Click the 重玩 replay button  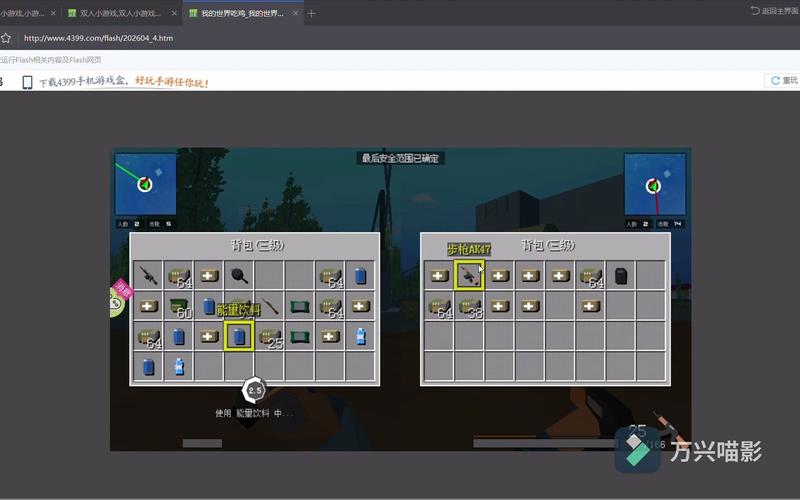[x=784, y=81]
